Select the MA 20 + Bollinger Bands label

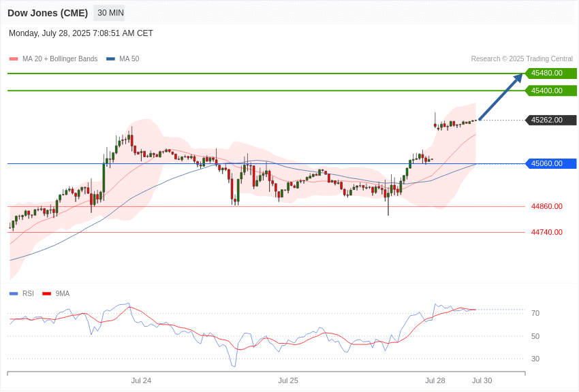(60, 59)
